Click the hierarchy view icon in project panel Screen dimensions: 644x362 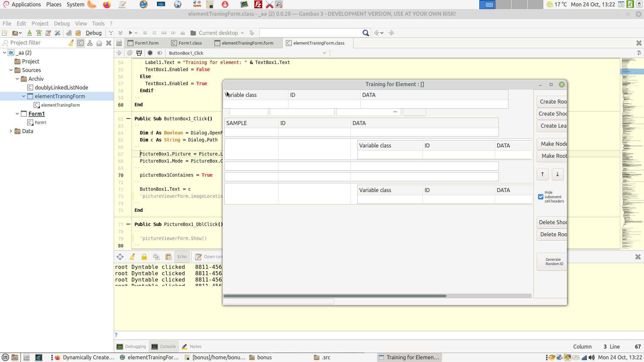click(x=90, y=43)
